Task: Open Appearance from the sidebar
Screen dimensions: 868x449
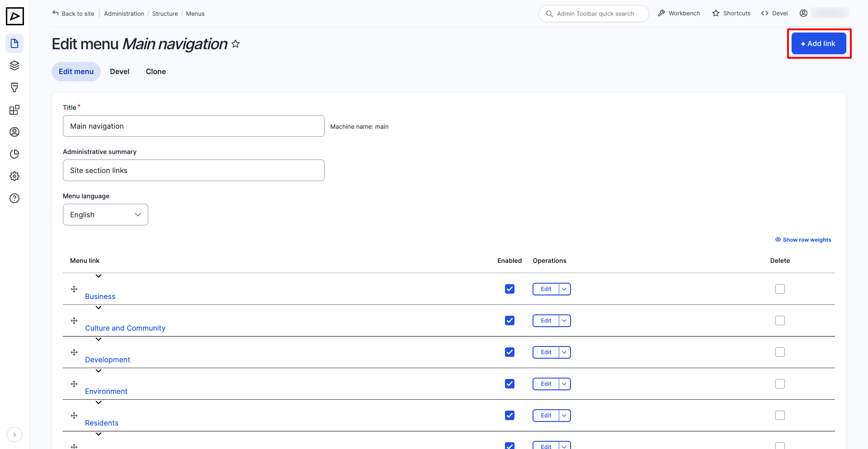Action: (x=14, y=87)
